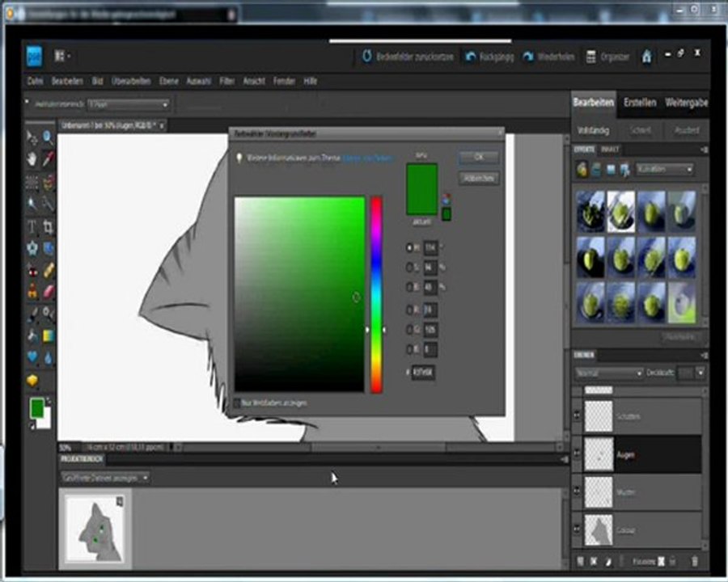Pick the Eyedropper tool

(49, 158)
